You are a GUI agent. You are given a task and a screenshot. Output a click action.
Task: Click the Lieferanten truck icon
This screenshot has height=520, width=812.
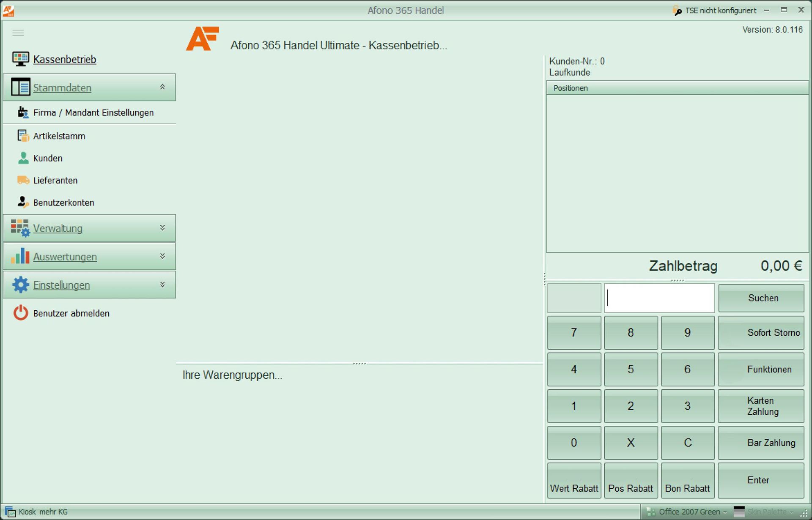pyautogui.click(x=23, y=180)
